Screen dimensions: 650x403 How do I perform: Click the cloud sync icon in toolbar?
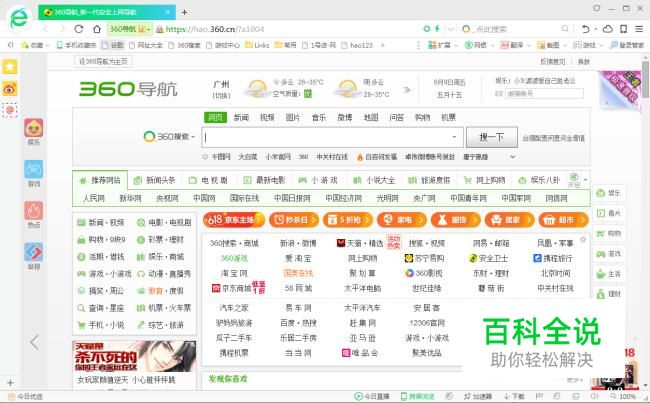click(608, 29)
